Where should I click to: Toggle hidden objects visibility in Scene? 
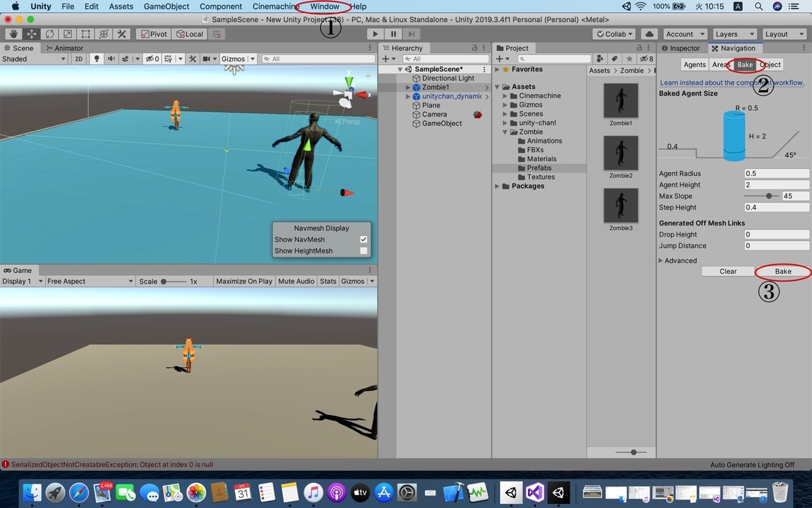pos(152,59)
